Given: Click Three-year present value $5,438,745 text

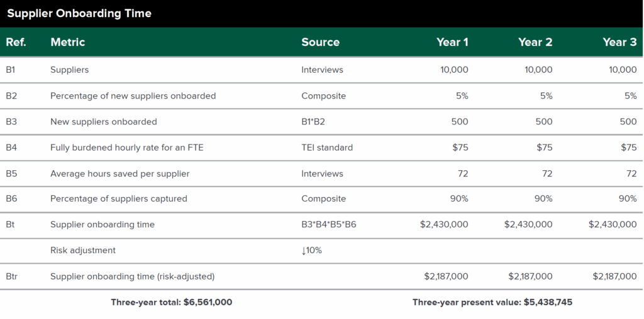Looking at the screenshot, I should coord(492,303).
